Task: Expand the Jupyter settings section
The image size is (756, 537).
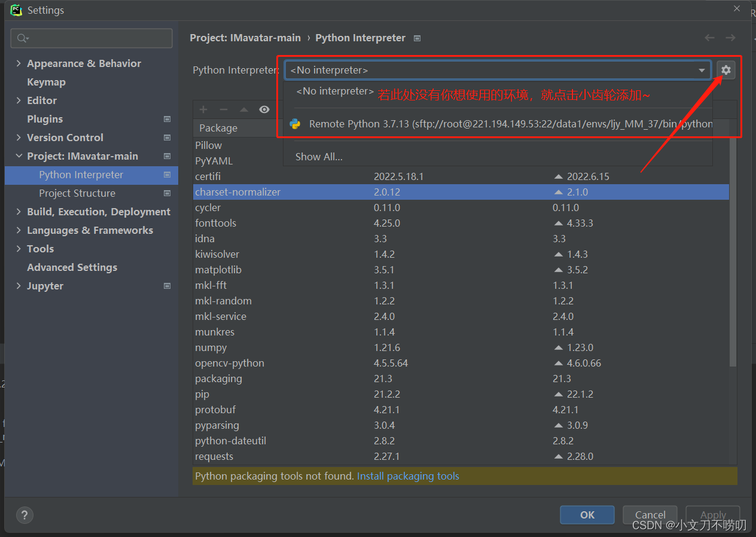Action: [19, 286]
